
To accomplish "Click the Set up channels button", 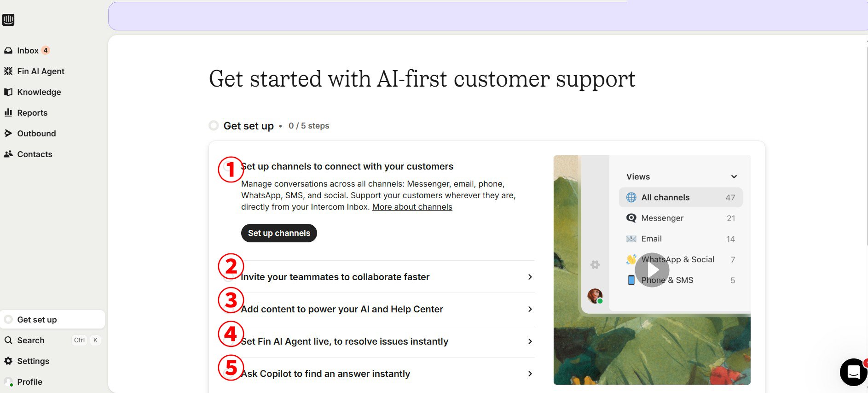I will click(x=279, y=233).
